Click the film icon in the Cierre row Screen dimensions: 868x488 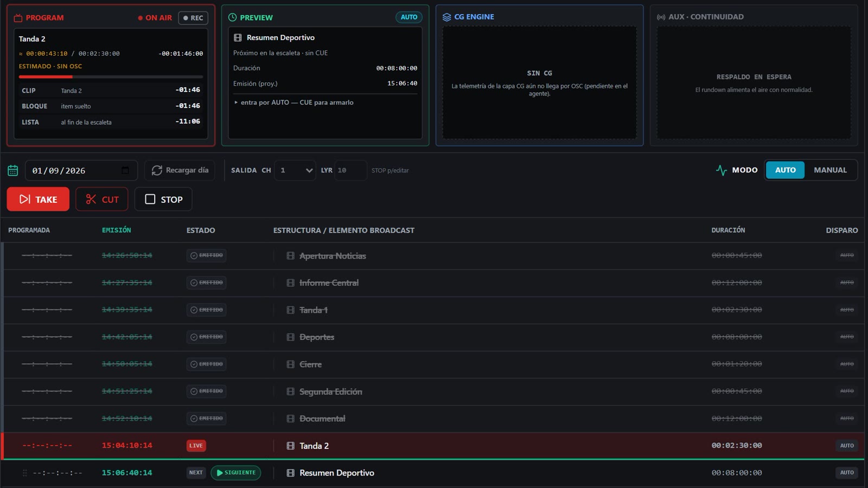[x=290, y=364]
